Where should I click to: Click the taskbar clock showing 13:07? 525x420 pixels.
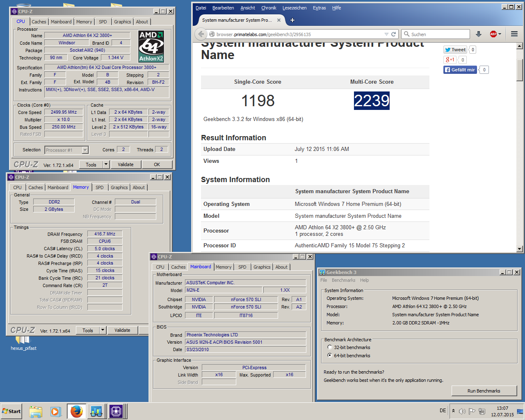[x=502, y=411]
